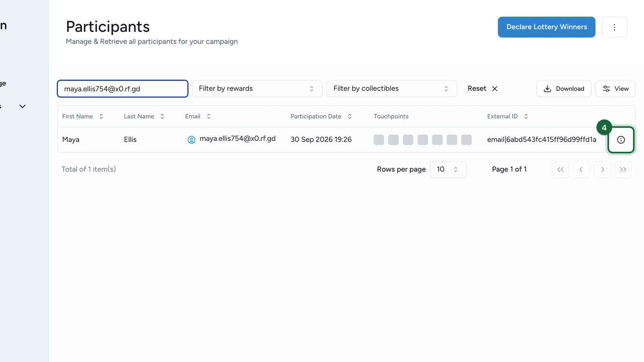
Task: Go to next page chevron
Action: point(602,169)
